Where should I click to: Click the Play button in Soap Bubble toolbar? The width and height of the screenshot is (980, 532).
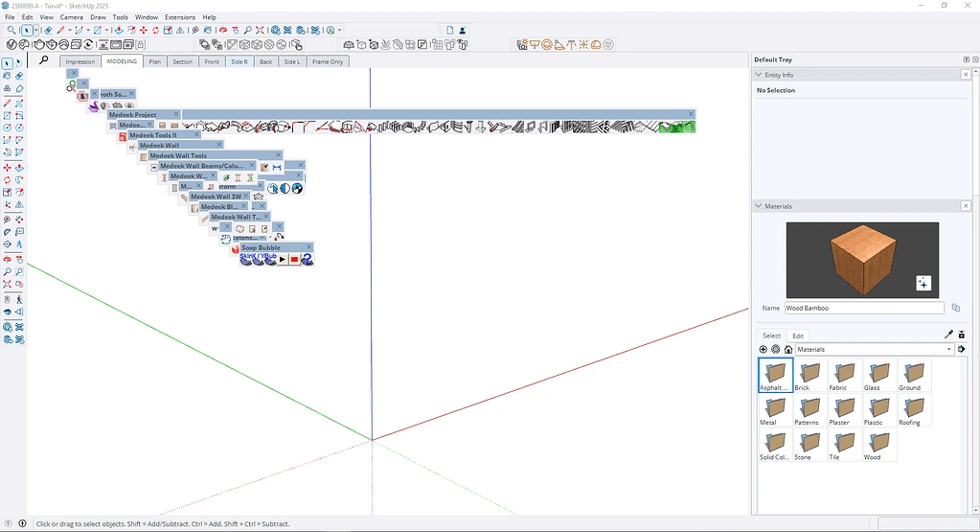[283, 260]
